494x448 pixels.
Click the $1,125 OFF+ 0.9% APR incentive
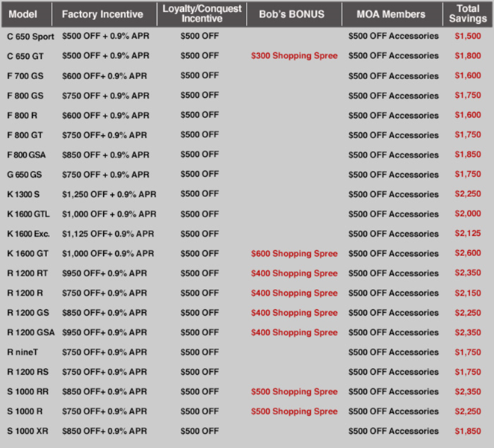coord(108,234)
